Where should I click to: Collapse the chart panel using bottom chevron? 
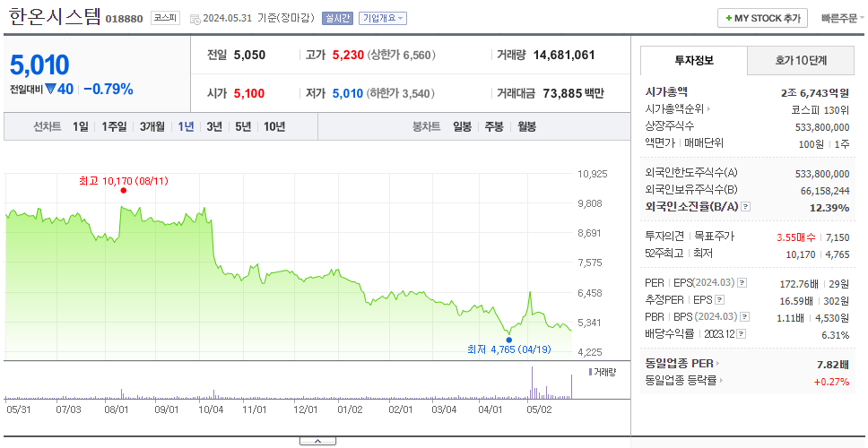[317, 441]
